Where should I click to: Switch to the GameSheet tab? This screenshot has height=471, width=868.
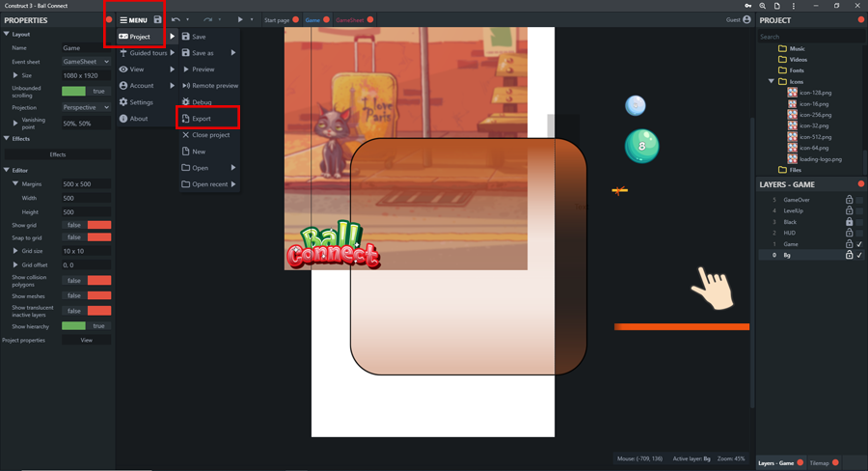coord(350,19)
